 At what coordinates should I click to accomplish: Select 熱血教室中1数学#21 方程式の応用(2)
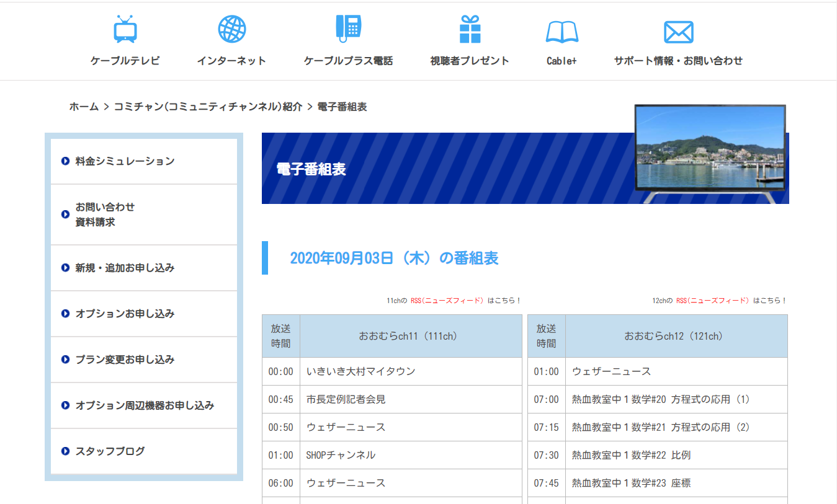(676, 427)
